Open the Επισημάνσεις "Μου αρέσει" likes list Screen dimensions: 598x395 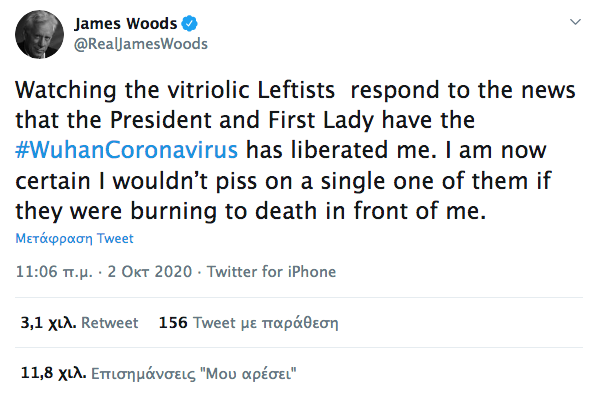point(194,373)
